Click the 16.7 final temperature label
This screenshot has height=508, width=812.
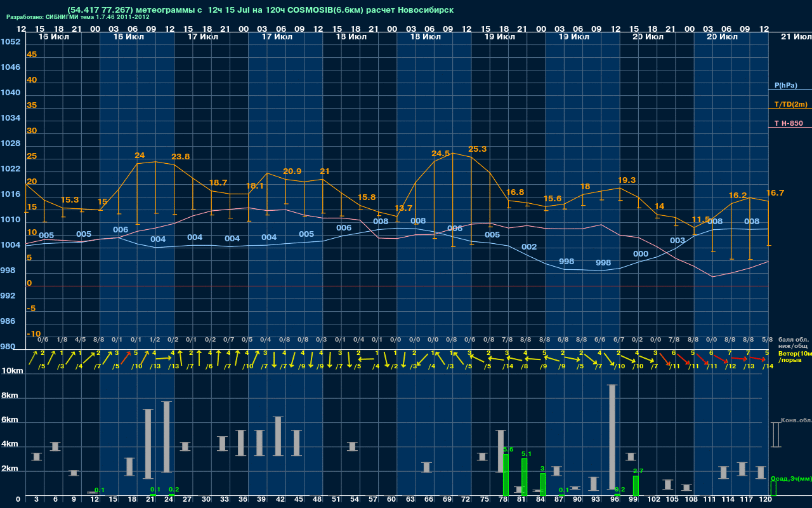click(x=775, y=193)
